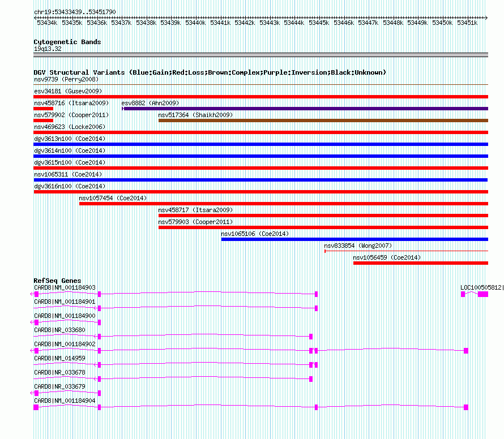The image size is (504, 439).
Task: Click the nsv469623 (Locke2006) red bar
Action: (x=260, y=132)
